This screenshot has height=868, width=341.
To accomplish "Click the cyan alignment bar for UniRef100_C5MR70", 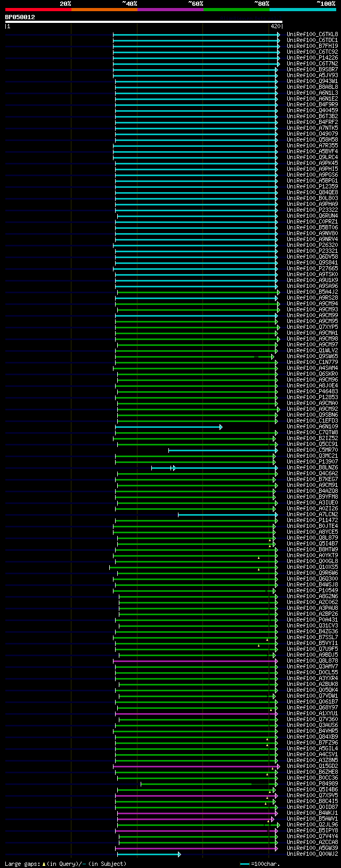I will click(x=223, y=450).
